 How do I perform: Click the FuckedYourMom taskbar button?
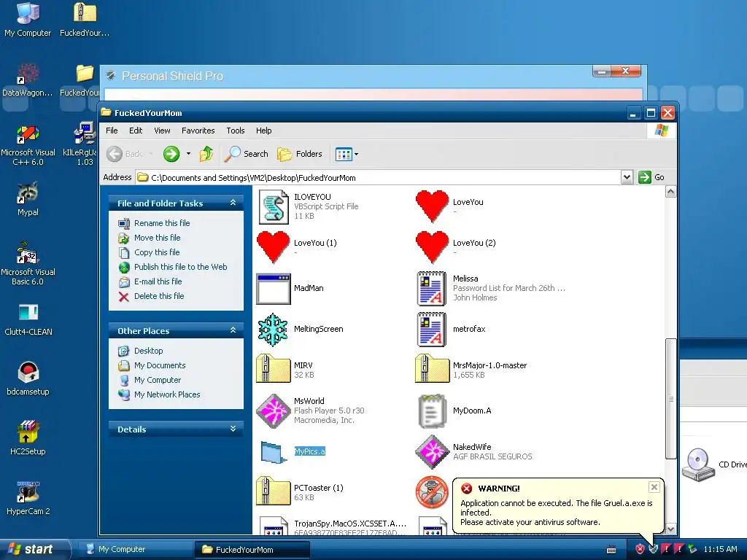[252, 549]
